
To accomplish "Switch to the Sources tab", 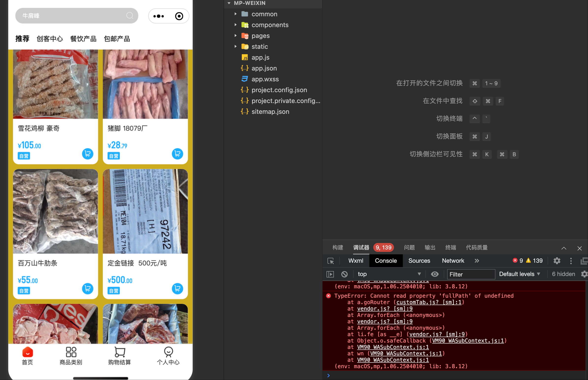I will click(419, 261).
